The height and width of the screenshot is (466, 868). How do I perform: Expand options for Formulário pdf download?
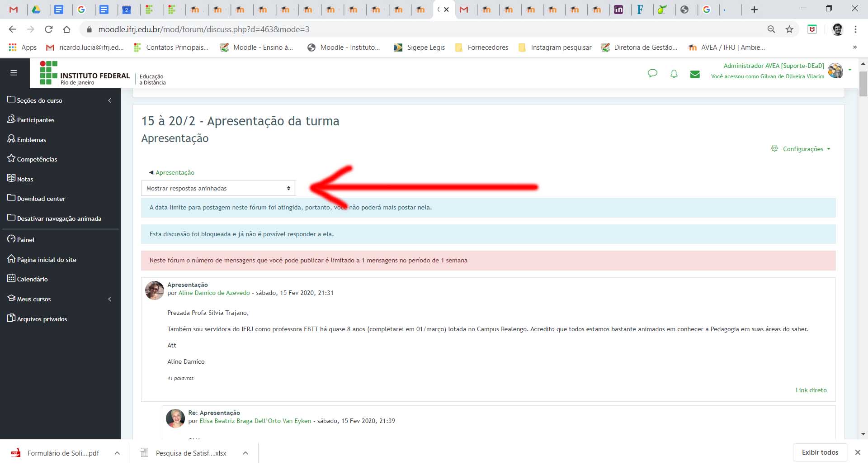tap(117, 453)
